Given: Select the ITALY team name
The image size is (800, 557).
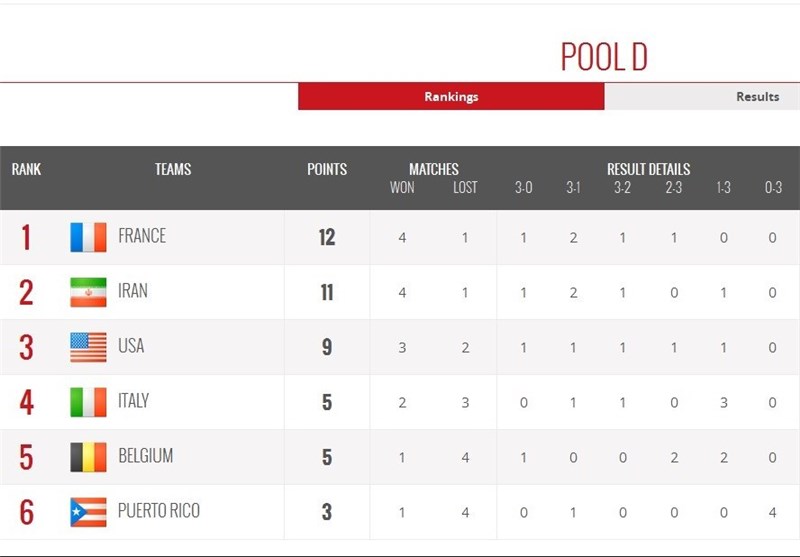Looking at the screenshot, I should [x=133, y=401].
